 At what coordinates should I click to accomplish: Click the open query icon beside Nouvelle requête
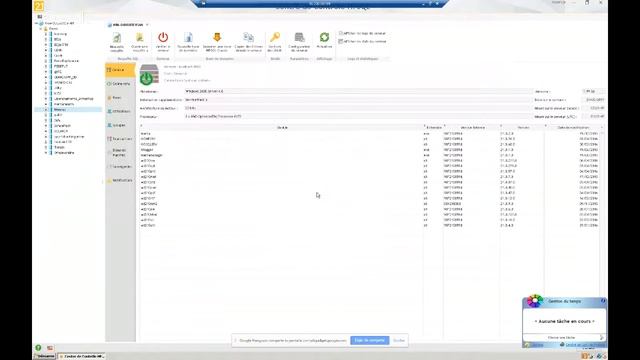[x=140, y=38]
